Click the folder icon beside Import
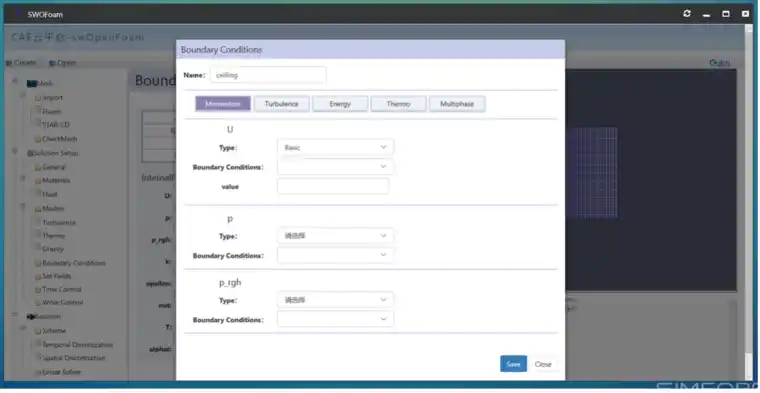This screenshot has width=760, height=393. click(38, 98)
